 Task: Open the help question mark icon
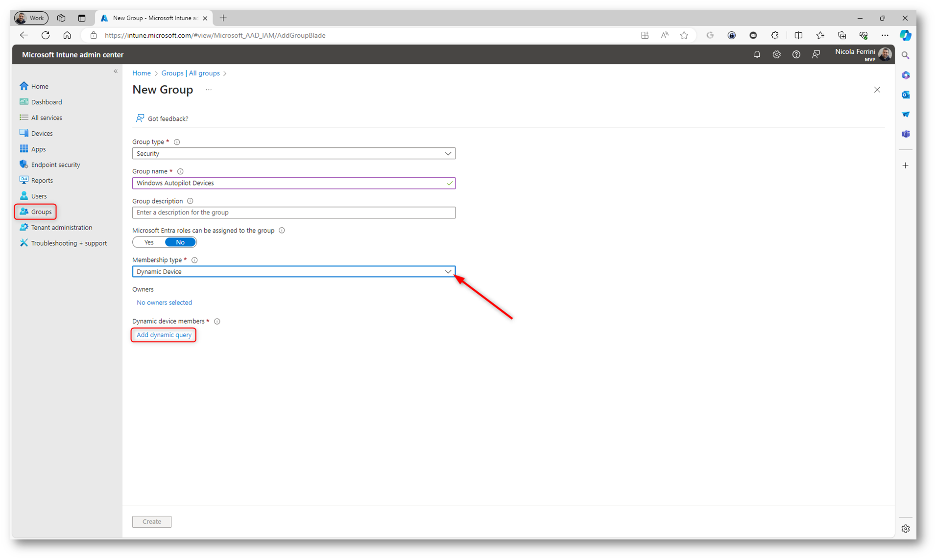click(x=796, y=55)
